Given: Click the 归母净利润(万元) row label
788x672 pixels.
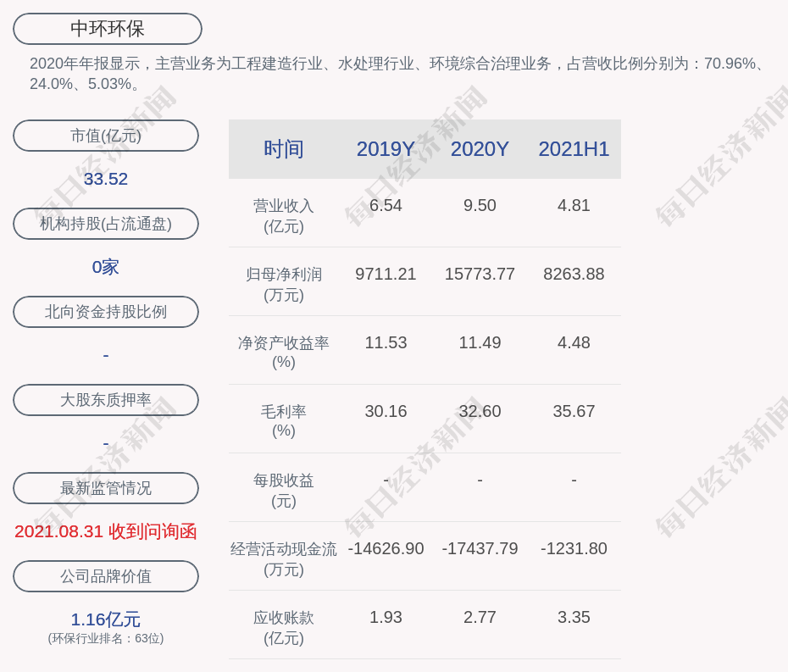Looking at the screenshot, I should (x=284, y=285).
